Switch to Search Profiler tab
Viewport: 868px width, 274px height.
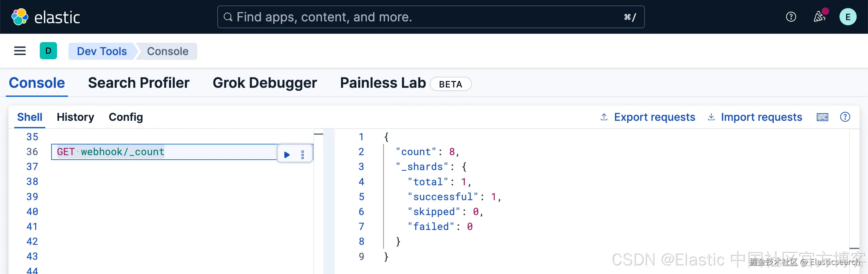tap(139, 83)
